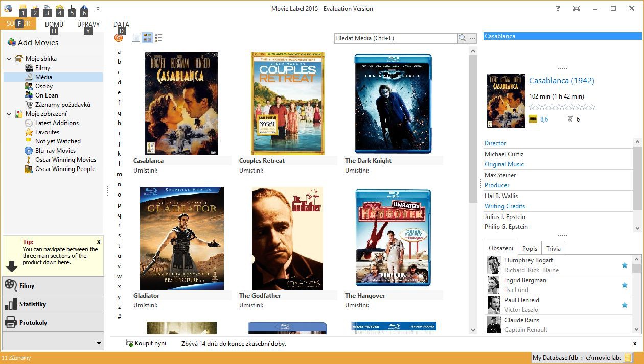Close the trial notification bar
Screen dimensions: 644x364
point(635,343)
